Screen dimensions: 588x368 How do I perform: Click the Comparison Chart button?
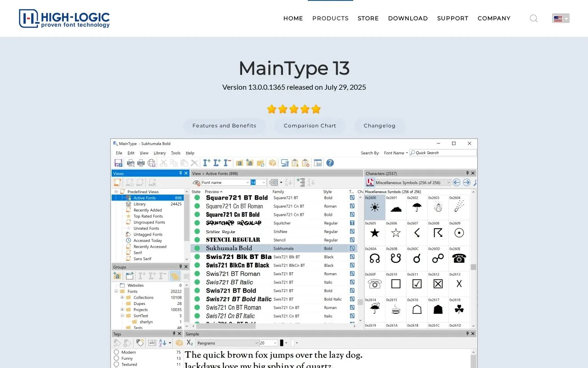point(310,126)
